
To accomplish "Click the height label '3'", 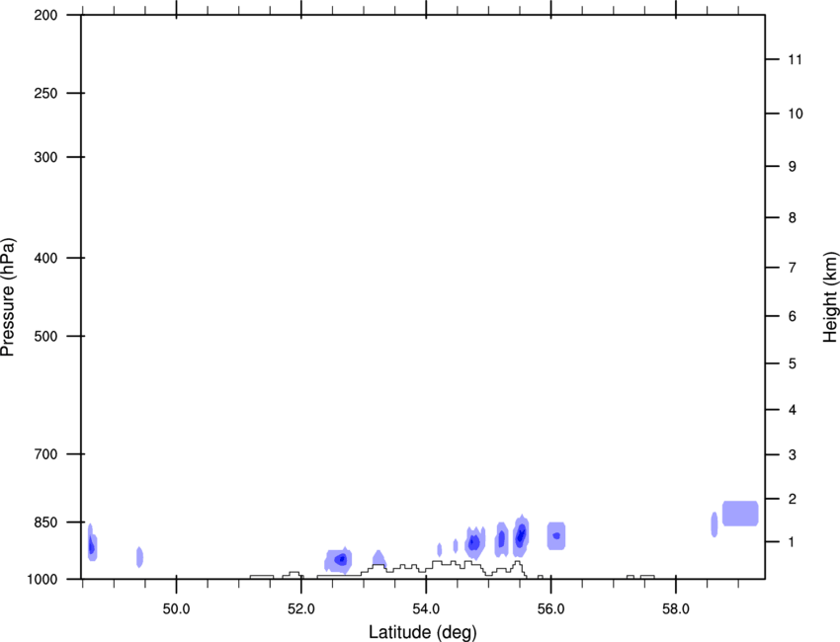I will tap(793, 455).
